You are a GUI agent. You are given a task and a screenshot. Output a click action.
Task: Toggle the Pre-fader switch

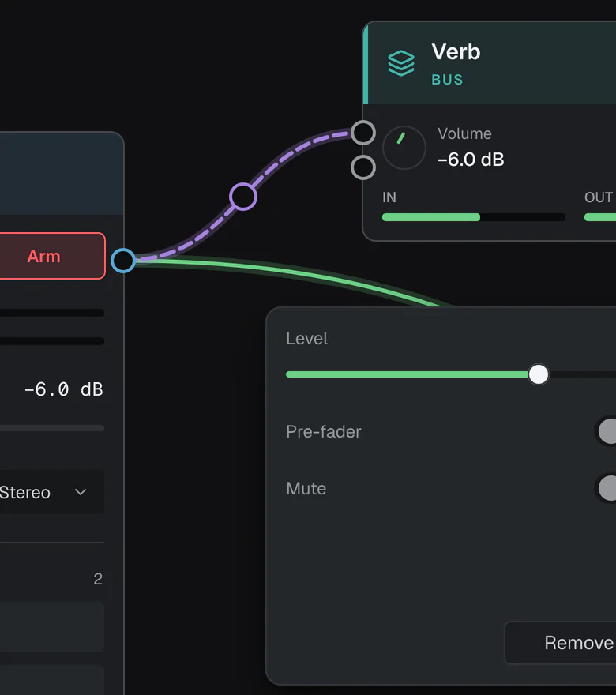point(606,431)
